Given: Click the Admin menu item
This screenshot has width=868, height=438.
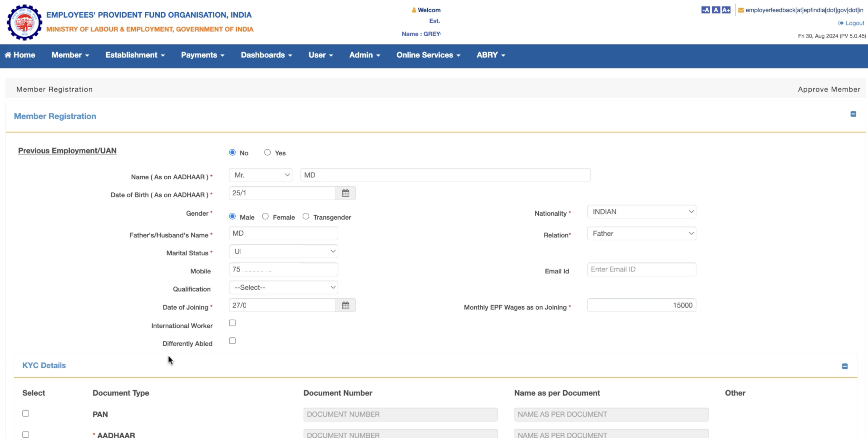Looking at the screenshot, I should [364, 55].
